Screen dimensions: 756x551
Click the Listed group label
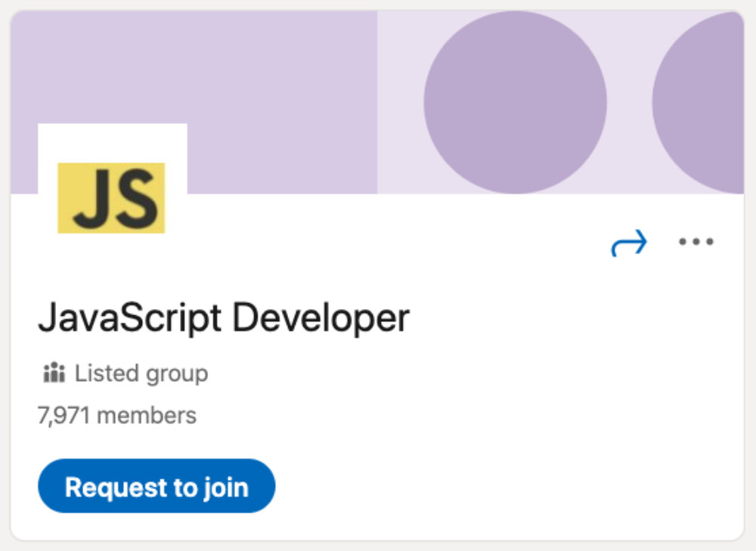141,373
